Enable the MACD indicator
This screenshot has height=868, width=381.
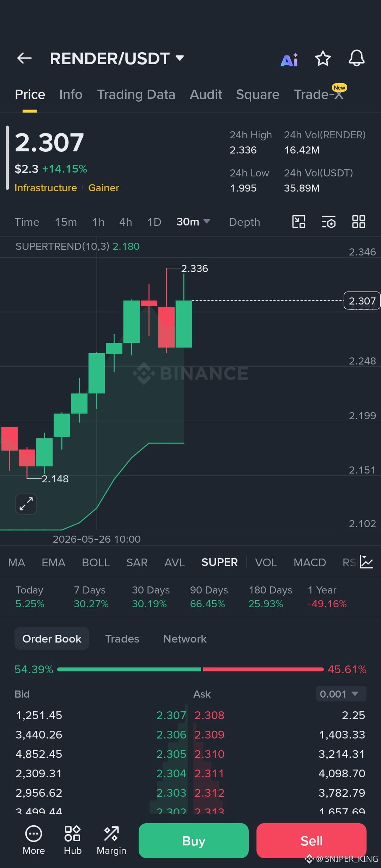pyautogui.click(x=310, y=562)
